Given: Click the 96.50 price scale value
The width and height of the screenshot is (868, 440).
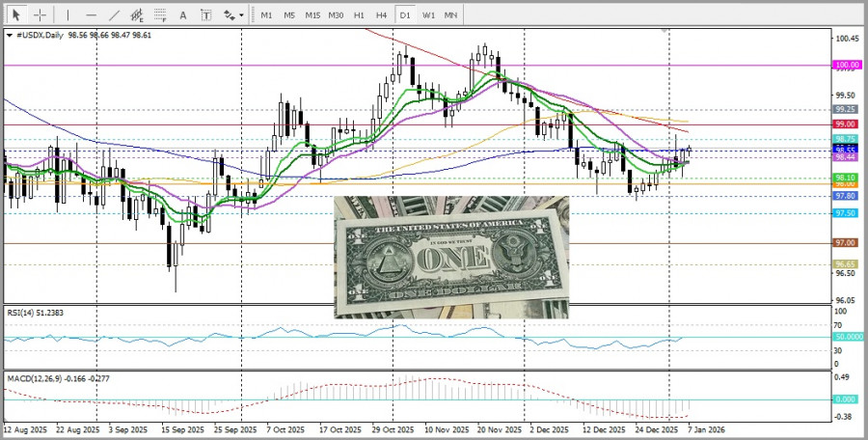Looking at the screenshot, I should [845, 273].
